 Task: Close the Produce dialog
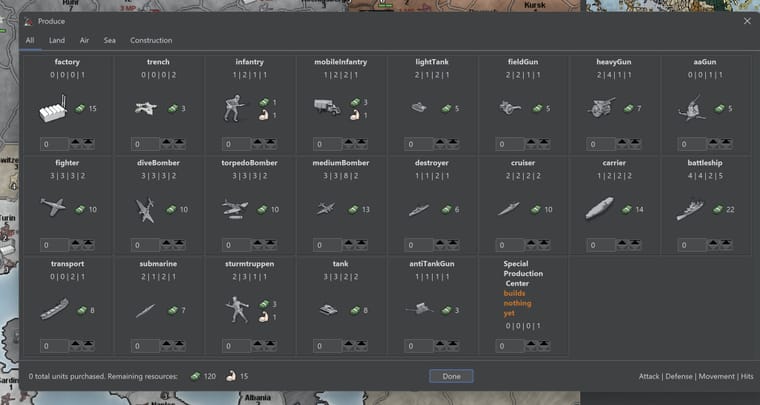pos(747,21)
